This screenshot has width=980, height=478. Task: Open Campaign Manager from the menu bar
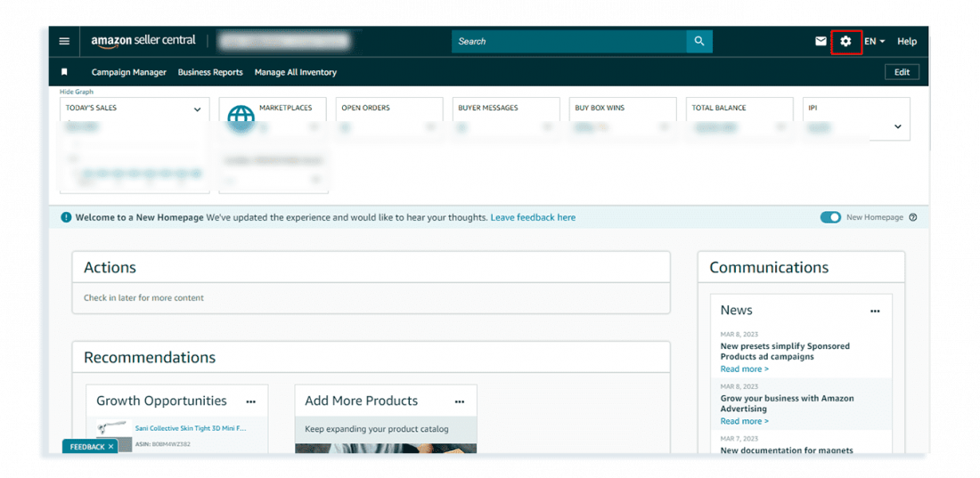(129, 72)
